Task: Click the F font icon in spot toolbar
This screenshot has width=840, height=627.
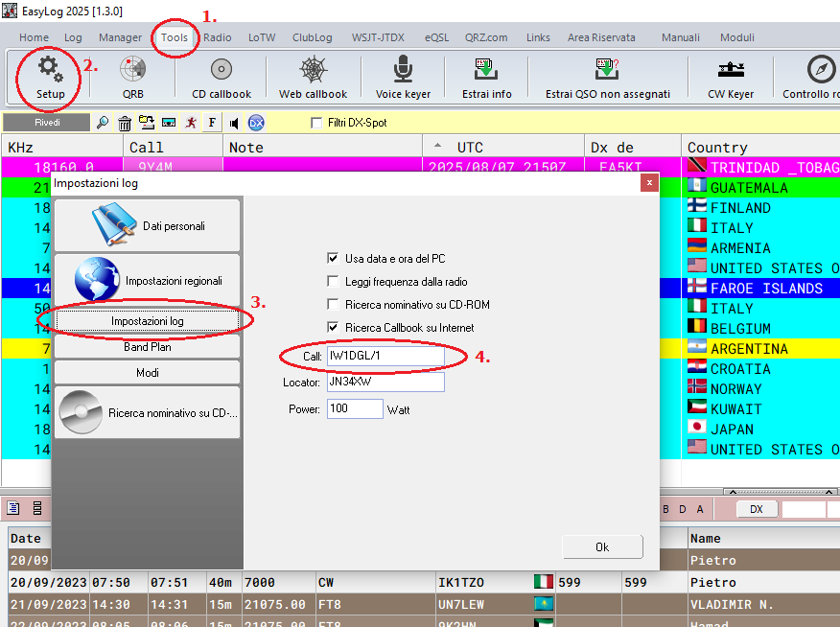Action: point(212,123)
